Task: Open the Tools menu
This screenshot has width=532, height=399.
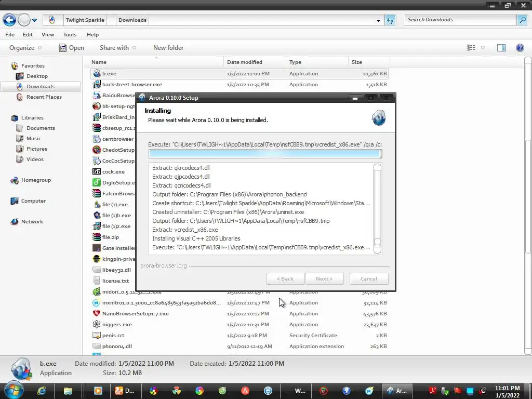Action: (x=70, y=35)
